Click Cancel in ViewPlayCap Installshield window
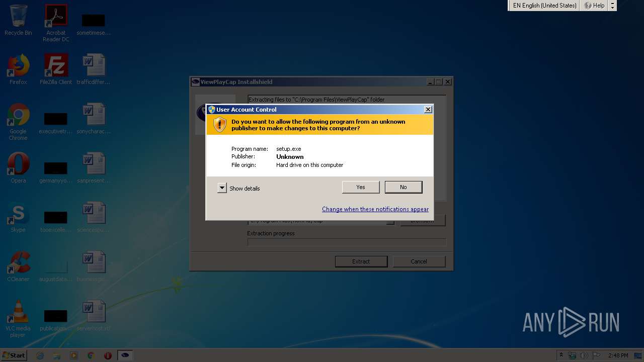 [419, 261]
